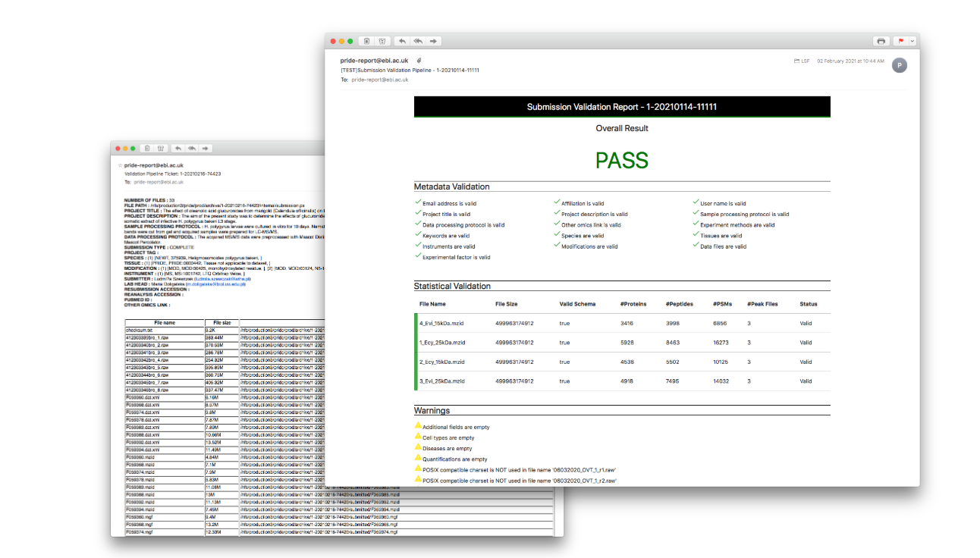Click the Submission Validation Report title banner
Screen dimensions: 980x558
click(622, 107)
